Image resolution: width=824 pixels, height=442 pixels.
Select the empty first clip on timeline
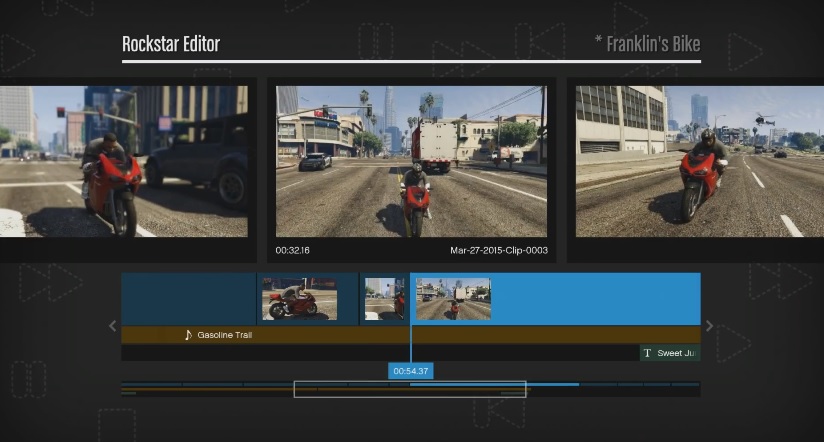pos(189,299)
